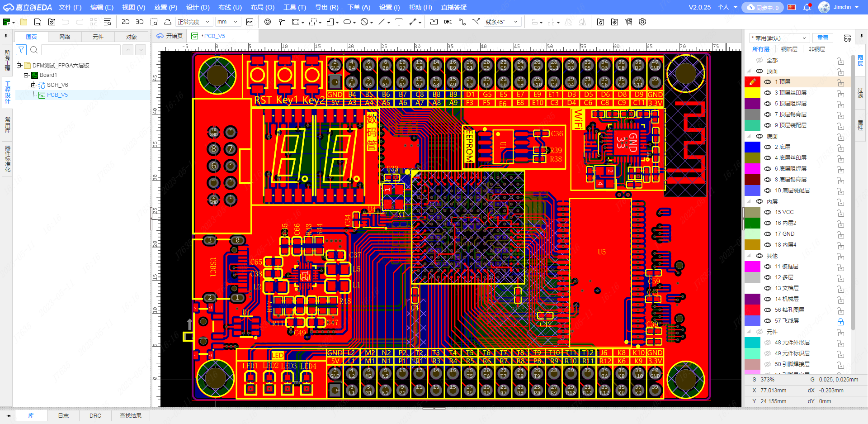Open notifications bell icon

[x=807, y=7]
